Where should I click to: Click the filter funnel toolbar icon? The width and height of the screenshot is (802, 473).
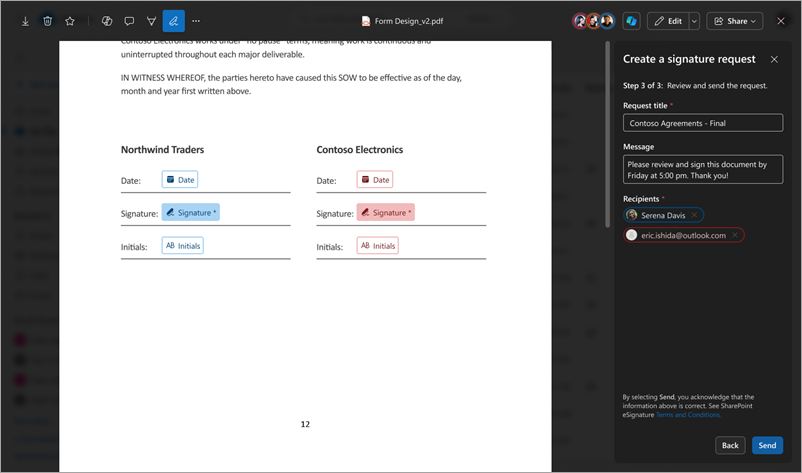tap(151, 21)
